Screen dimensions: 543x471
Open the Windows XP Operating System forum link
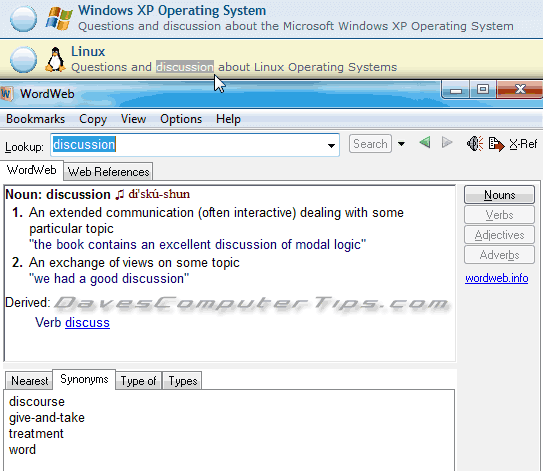tap(172, 10)
